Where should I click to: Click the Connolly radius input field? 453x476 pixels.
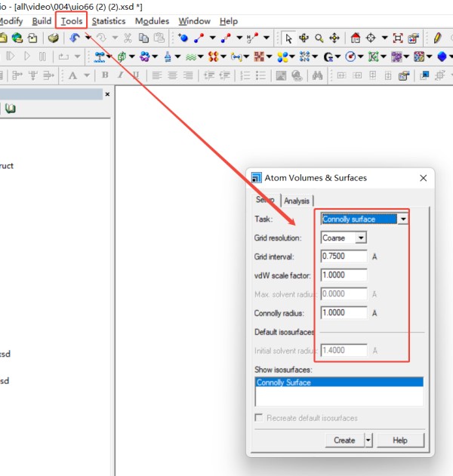coord(344,312)
